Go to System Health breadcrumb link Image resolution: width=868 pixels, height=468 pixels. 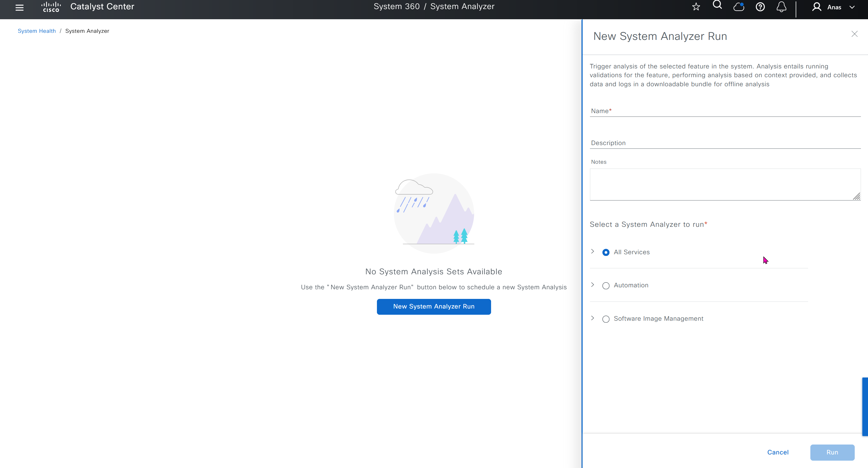(37, 31)
